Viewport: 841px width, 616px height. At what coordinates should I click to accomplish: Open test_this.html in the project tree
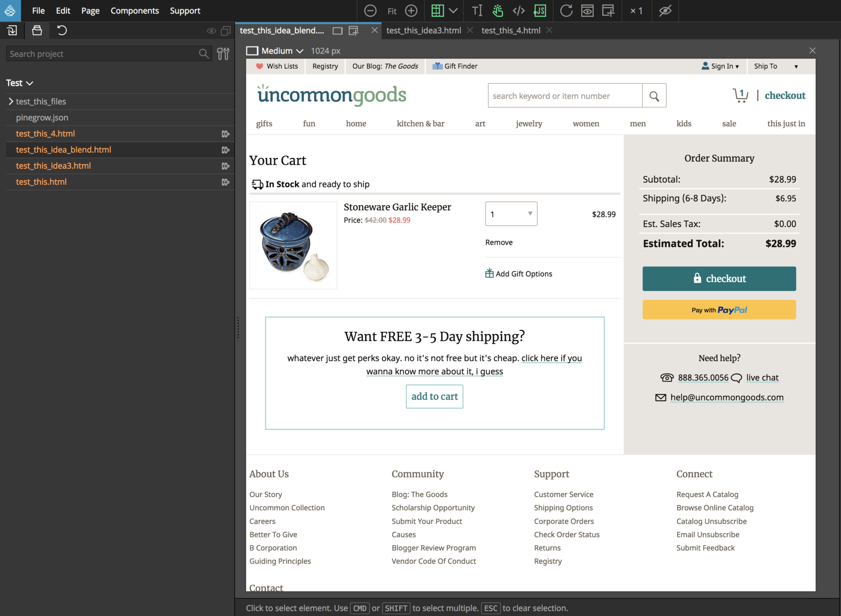[41, 182]
